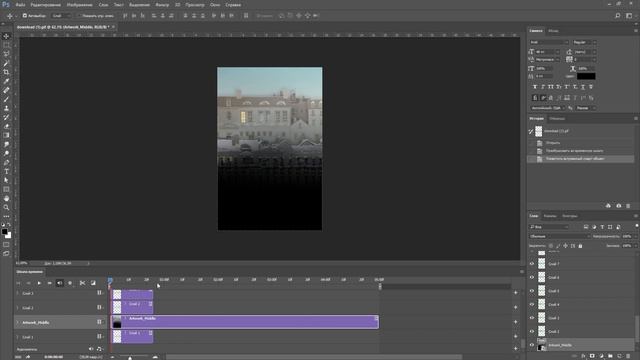Create new snapshot camera icon in History

[x=618, y=206]
